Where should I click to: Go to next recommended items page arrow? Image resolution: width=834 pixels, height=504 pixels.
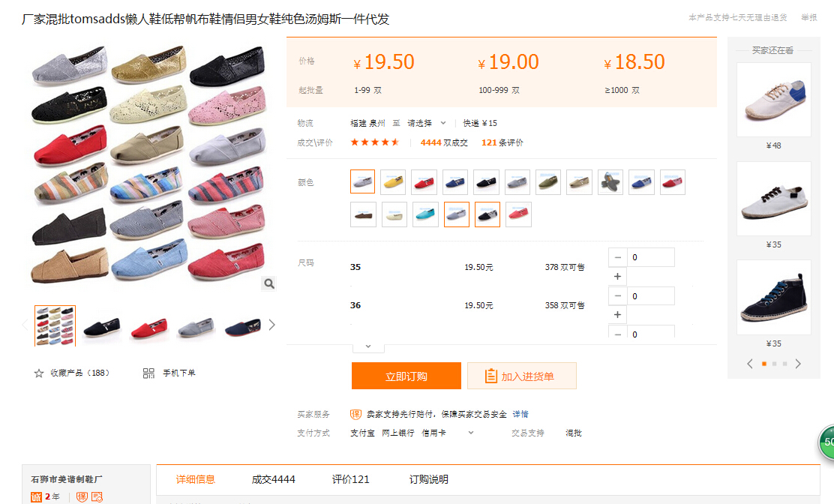click(798, 364)
